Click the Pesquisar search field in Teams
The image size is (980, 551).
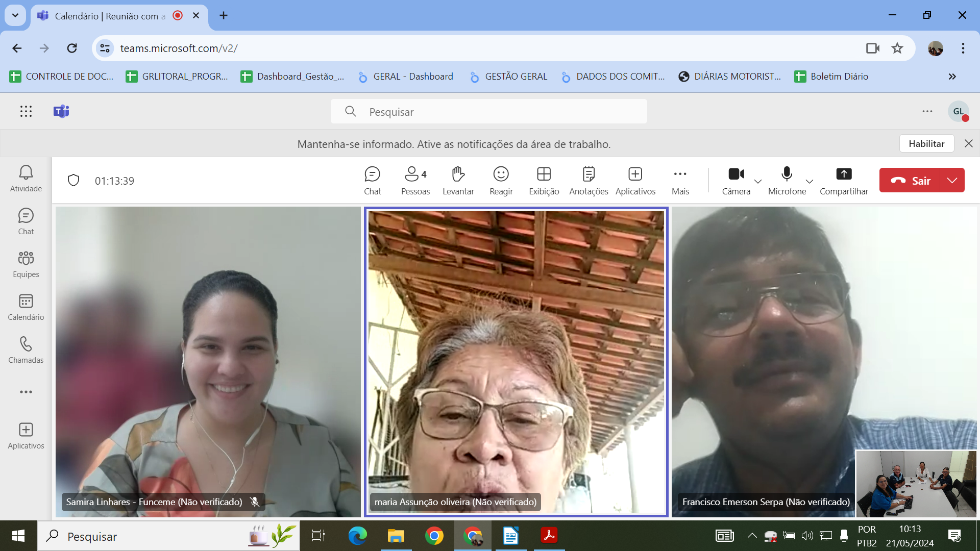pyautogui.click(x=489, y=112)
